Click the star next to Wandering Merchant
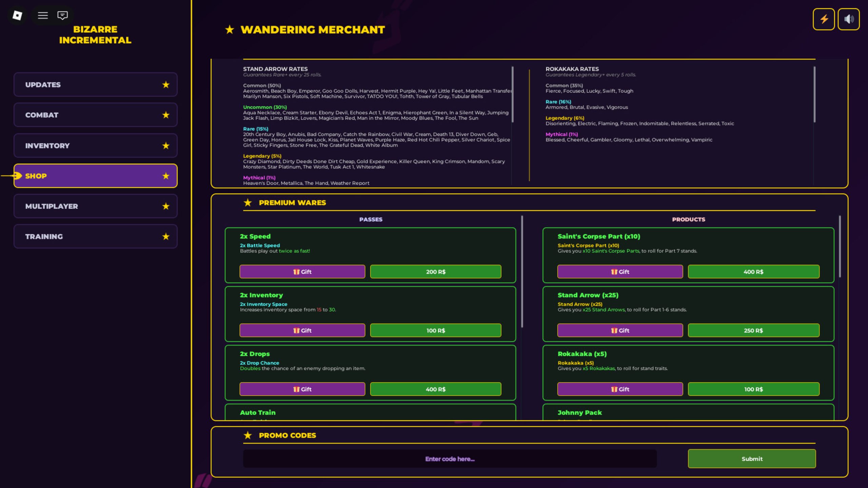 (x=230, y=30)
